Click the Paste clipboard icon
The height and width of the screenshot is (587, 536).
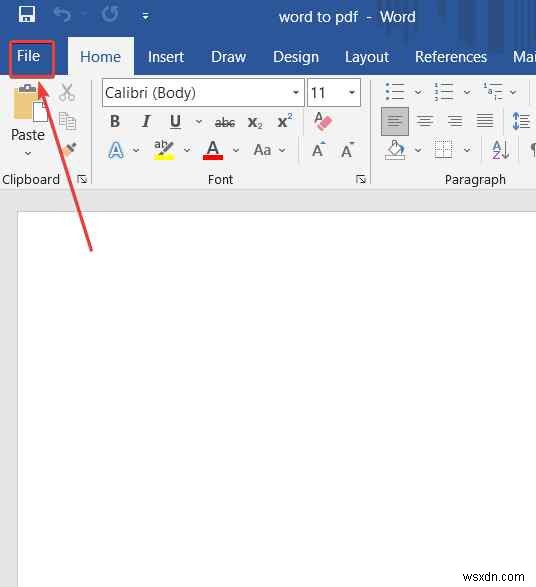[x=30, y=104]
